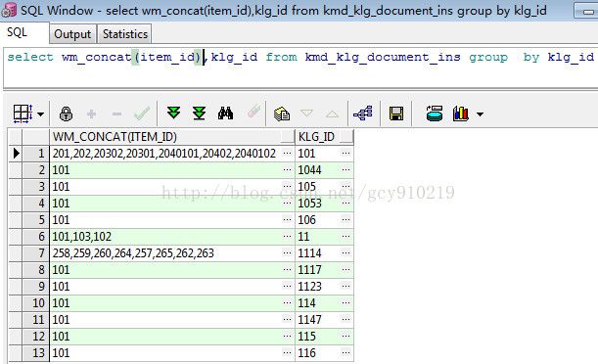Viewport: 598px width, 364px height.
Task: Open ellipsis editor for KLG_ID 116 cell
Action: 345,353
